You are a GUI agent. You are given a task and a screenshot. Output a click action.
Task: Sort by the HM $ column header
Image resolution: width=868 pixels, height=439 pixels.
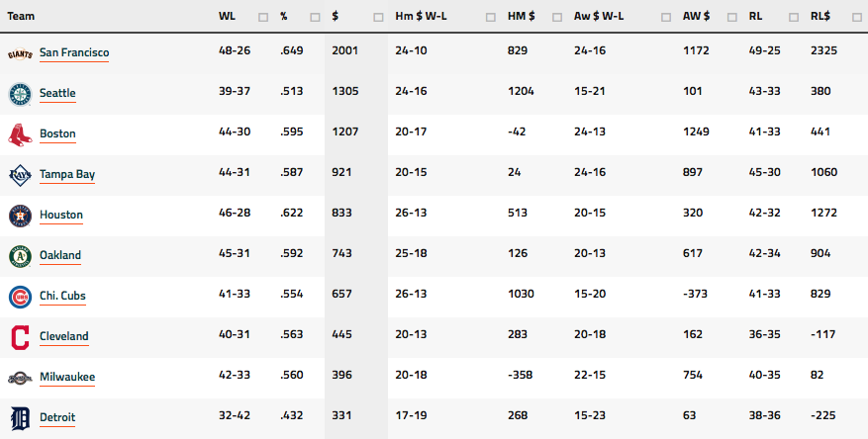click(521, 16)
